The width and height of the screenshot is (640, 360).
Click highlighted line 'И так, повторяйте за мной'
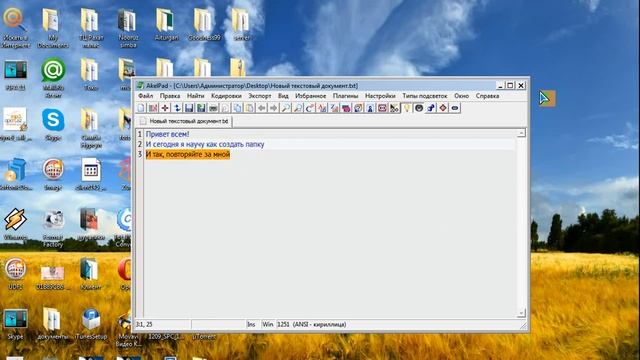(188, 154)
